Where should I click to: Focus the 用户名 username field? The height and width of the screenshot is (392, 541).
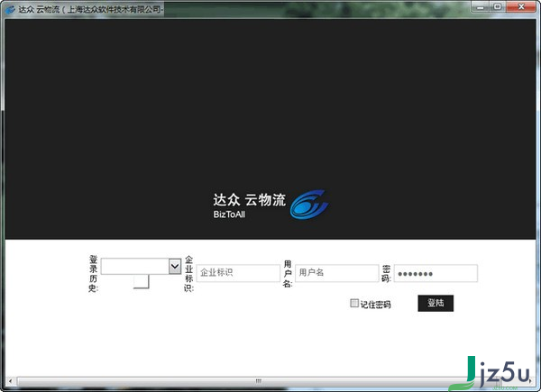pos(336,273)
